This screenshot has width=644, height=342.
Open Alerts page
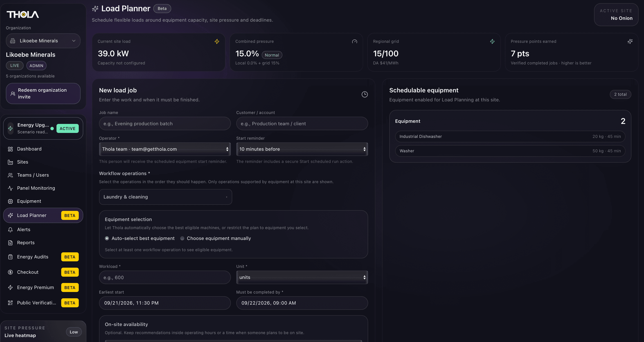pyautogui.click(x=43, y=230)
